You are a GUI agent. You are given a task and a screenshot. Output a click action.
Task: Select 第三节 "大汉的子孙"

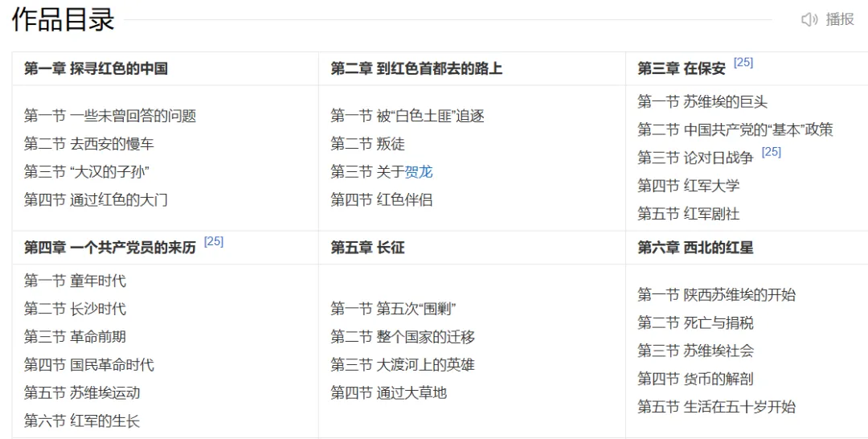pyautogui.click(x=87, y=171)
